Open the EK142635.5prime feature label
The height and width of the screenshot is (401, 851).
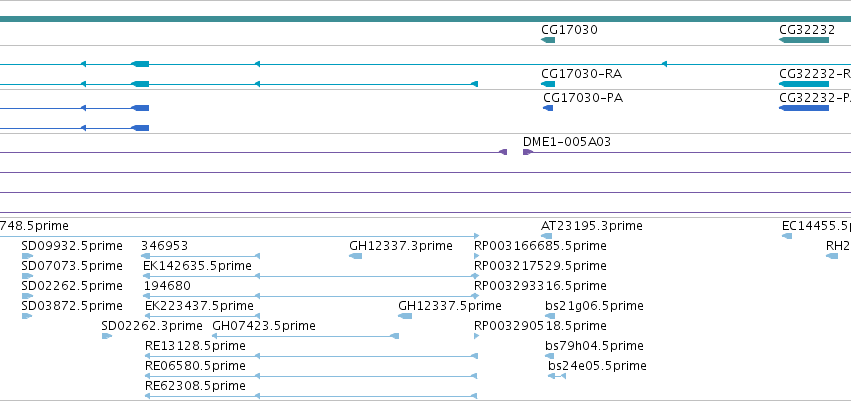[x=198, y=266]
